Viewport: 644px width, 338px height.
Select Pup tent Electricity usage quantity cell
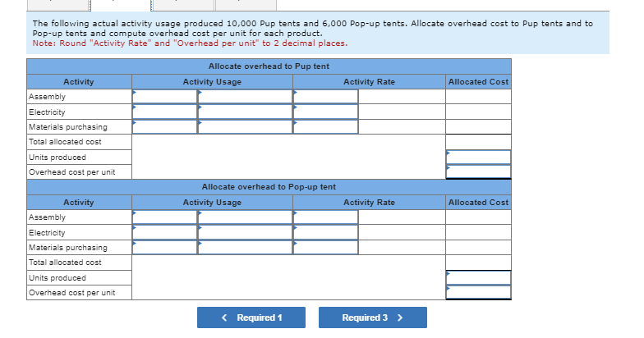click(x=164, y=112)
